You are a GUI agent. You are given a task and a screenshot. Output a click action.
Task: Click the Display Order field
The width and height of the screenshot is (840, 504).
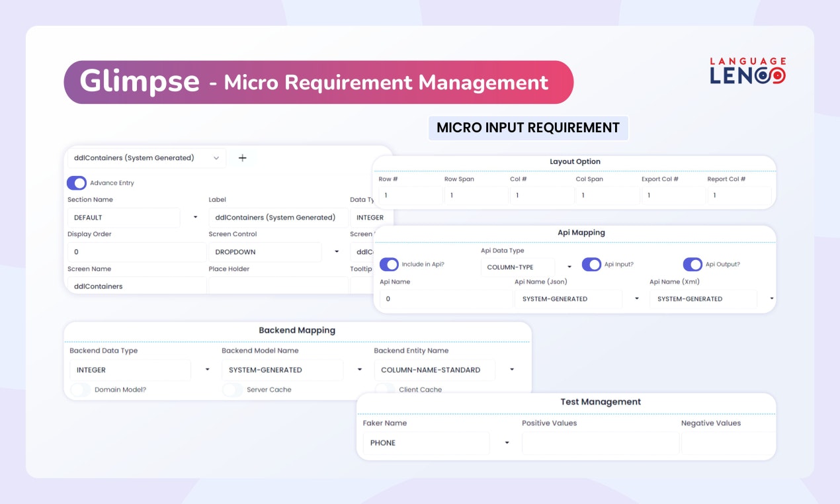137,252
